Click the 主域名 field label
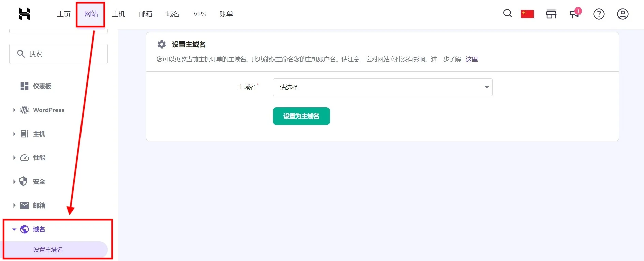The image size is (644, 261). [247, 87]
